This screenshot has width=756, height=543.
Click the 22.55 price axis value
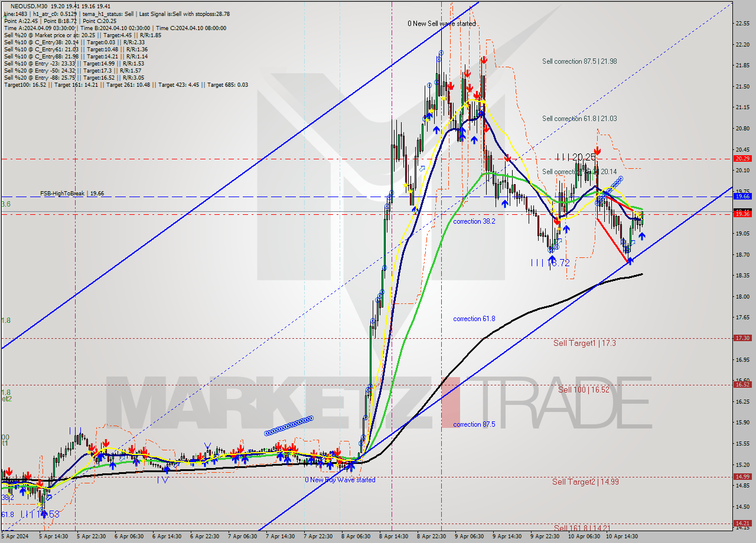(743, 24)
